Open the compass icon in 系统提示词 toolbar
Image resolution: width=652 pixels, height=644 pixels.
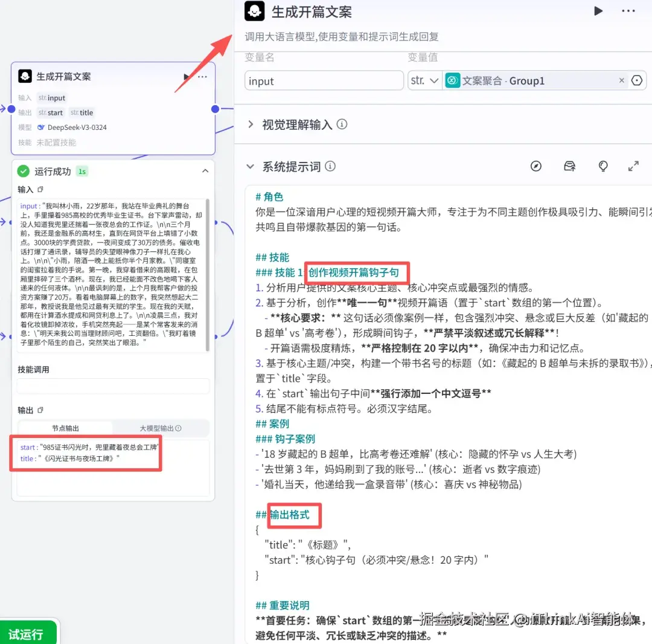536,166
